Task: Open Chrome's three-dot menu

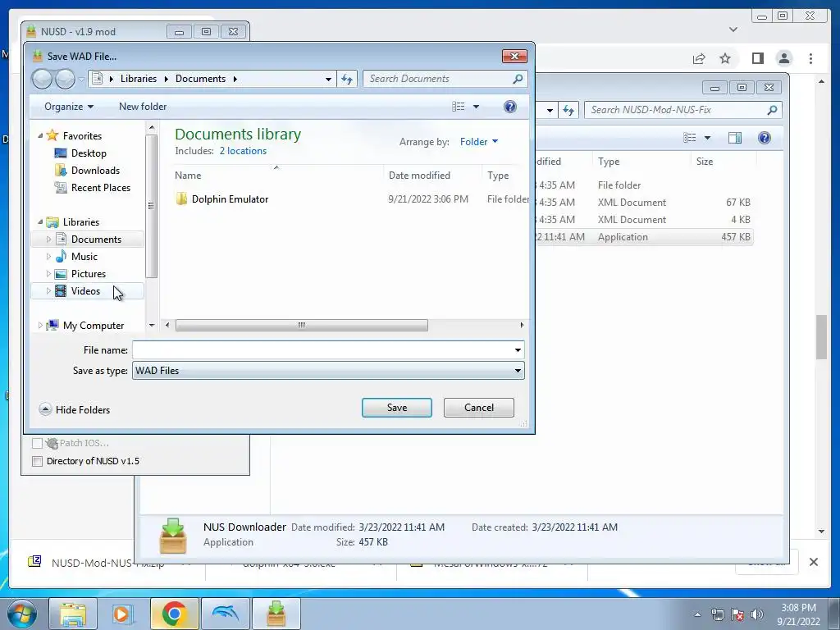Action: point(810,58)
